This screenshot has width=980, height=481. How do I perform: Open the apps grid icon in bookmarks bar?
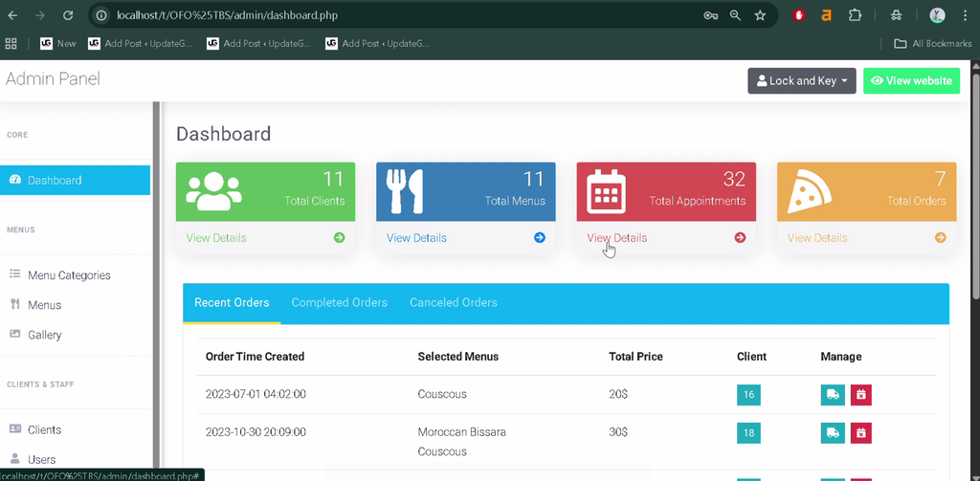tap(11, 44)
